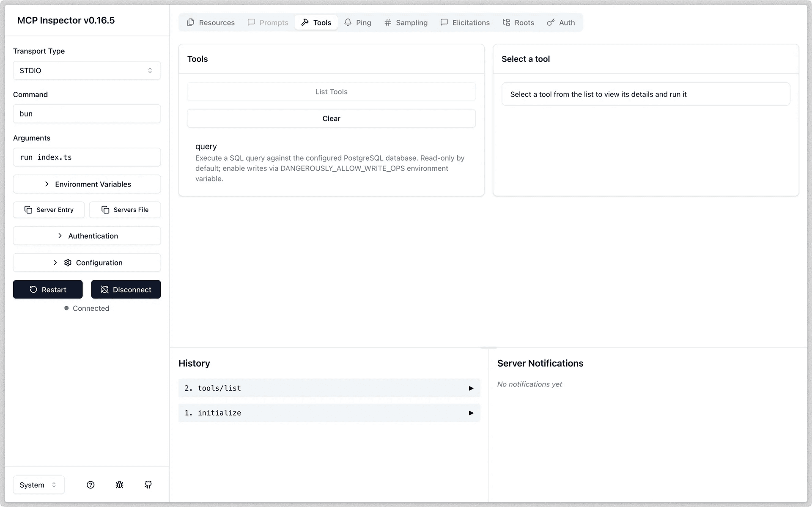812x507 pixels.
Task: Open the GitHub repository icon
Action: point(148,485)
